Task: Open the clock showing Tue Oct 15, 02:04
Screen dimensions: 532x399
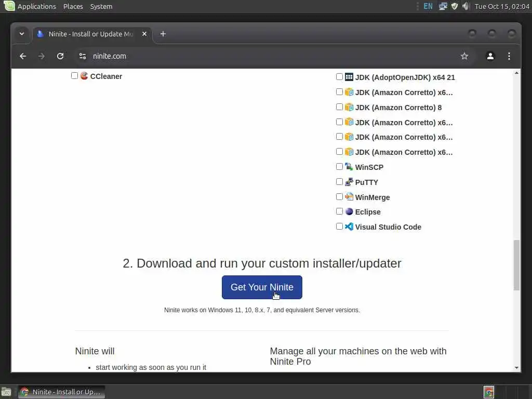Action: 502,6
